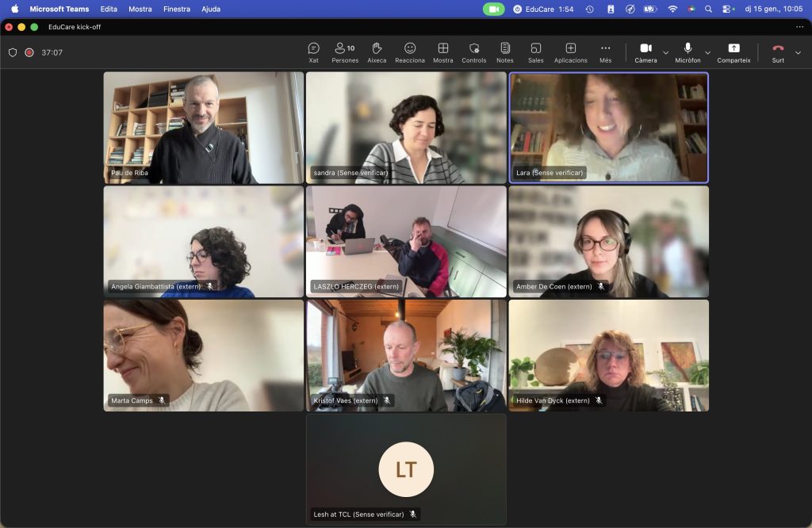Open Aplicacions apps panel
Image resolution: width=812 pixels, height=528 pixels.
tap(570, 52)
